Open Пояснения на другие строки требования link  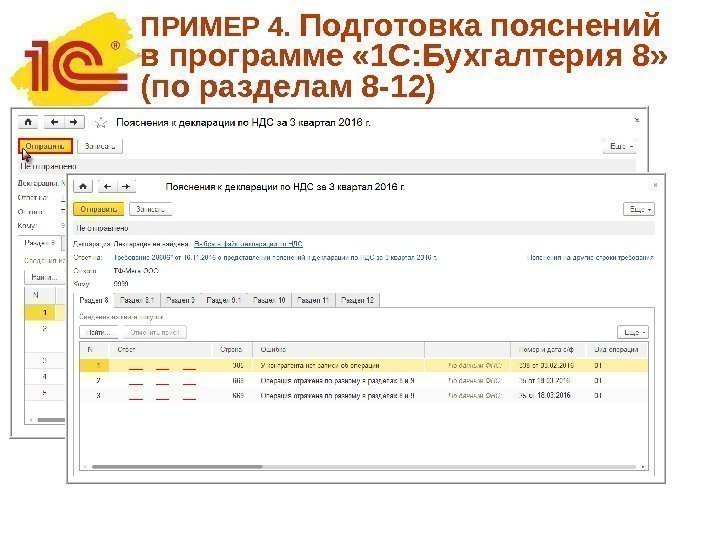pos(591,258)
